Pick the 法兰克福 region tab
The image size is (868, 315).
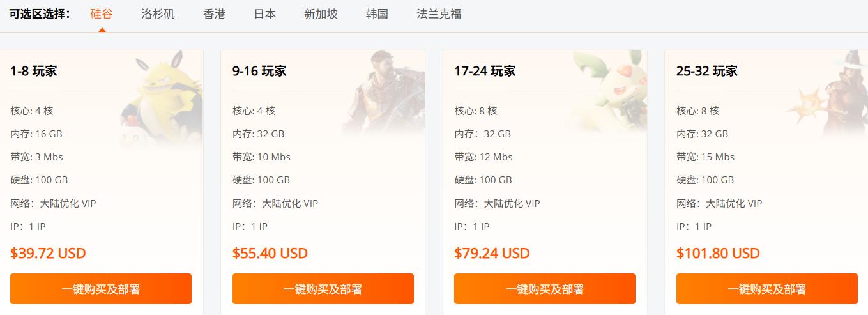tap(439, 13)
